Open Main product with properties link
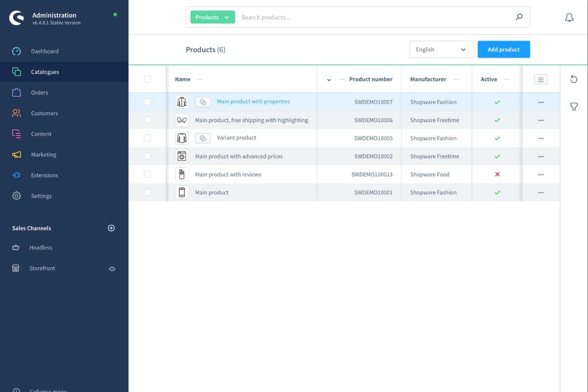 pyautogui.click(x=253, y=101)
